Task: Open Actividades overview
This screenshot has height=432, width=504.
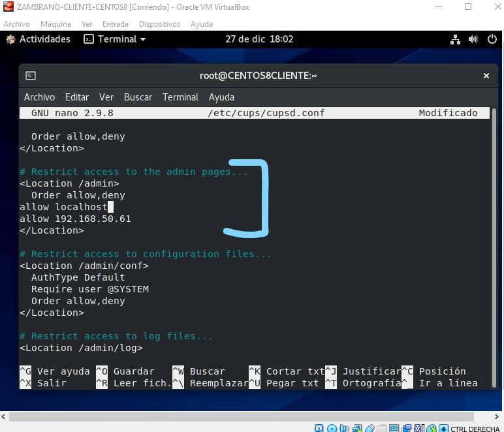Action: click(44, 39)
